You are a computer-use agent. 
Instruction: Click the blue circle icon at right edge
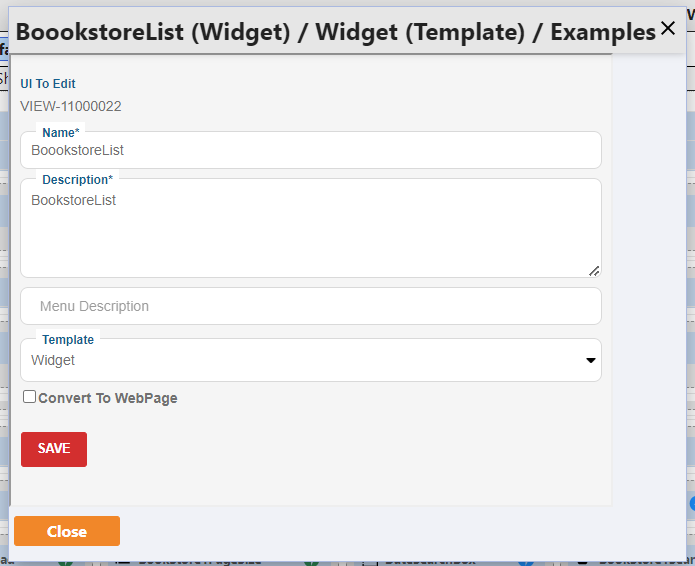tap(692, 504)
